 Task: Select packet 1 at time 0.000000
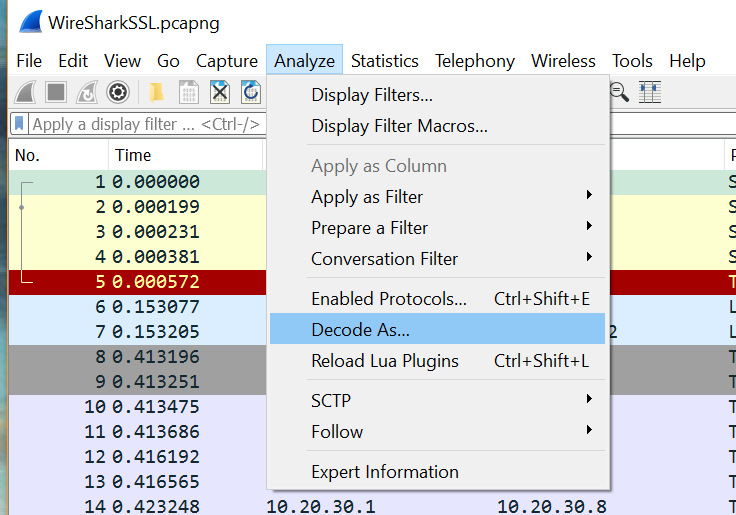click(138, 182)
